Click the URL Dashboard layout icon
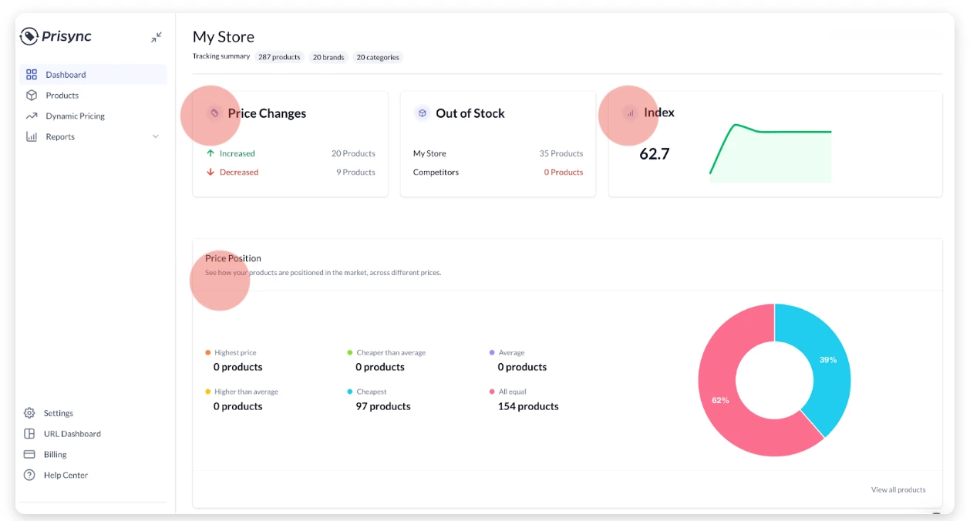This screenshot has height=521, width=980. [x=29, y=434]
